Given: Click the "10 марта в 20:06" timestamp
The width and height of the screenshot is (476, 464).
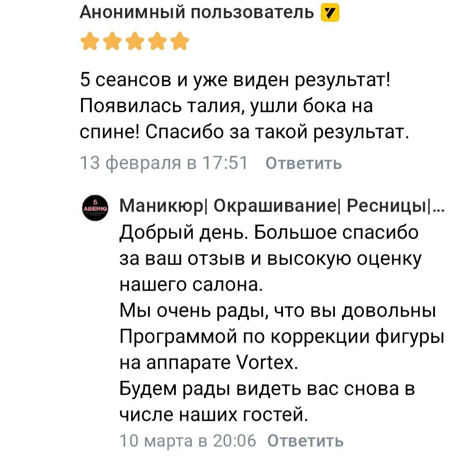Looking at the screenshot, I should [188, 440].
